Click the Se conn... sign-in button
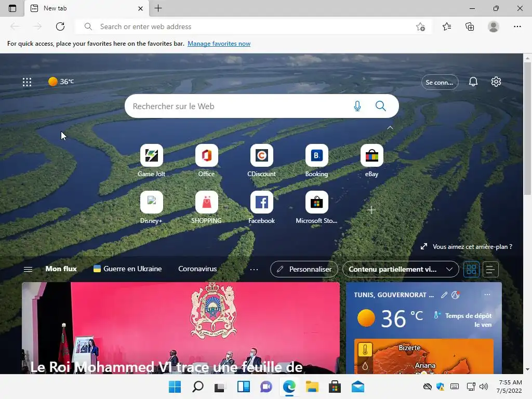Viewport: 532px width, 399px height. (x=440, y=82)
